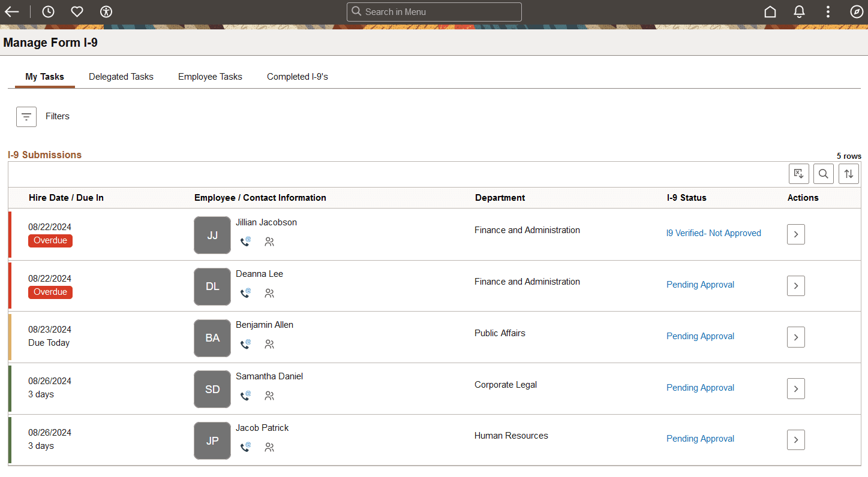The height and width of the screenshot is (477, 868).
Task: Open the grid sort options icon
Action: point(848,174)
